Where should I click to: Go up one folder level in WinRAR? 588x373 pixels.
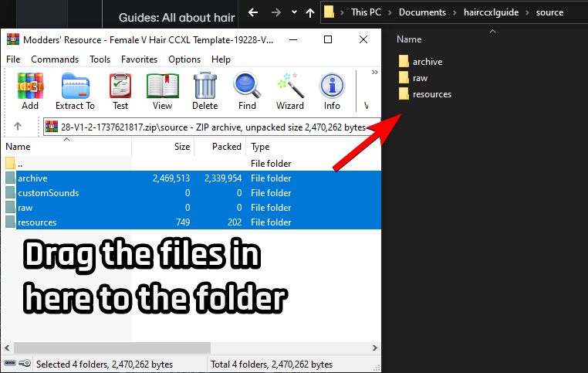point(18,127)
